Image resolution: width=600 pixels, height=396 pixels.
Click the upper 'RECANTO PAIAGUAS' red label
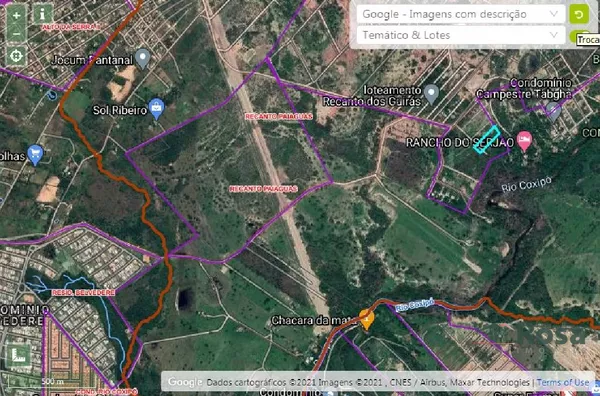coord(279,116)
